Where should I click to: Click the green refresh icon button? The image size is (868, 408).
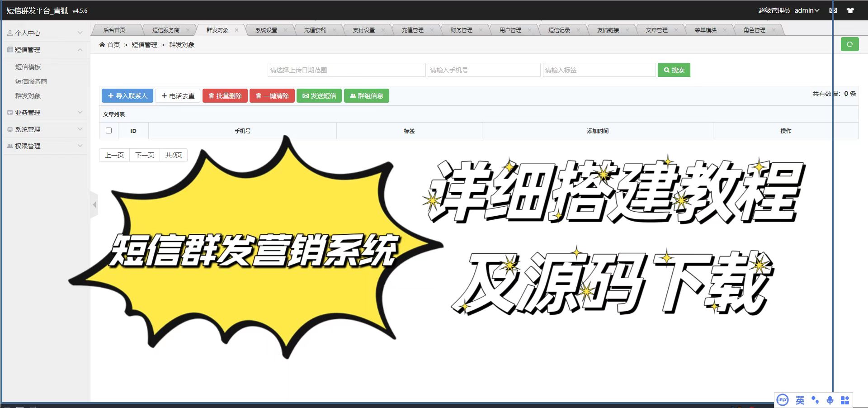(x=849, y=44)
